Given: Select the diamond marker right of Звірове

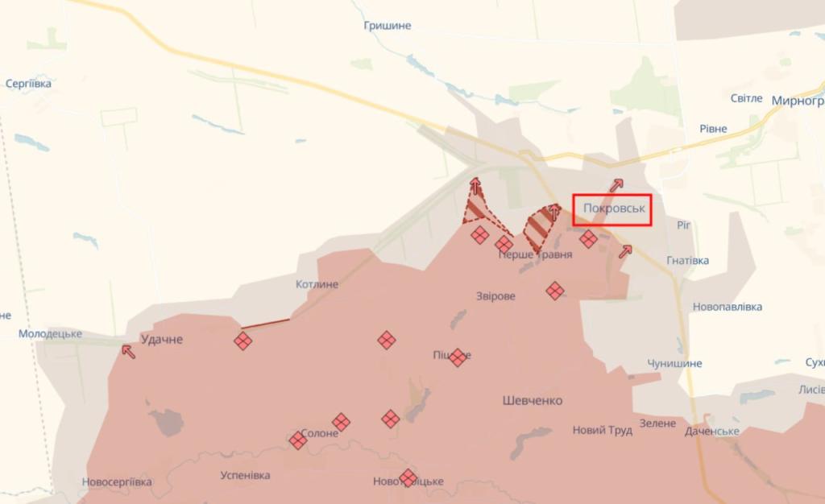Looking at the screenshot, I should (555, 291).
